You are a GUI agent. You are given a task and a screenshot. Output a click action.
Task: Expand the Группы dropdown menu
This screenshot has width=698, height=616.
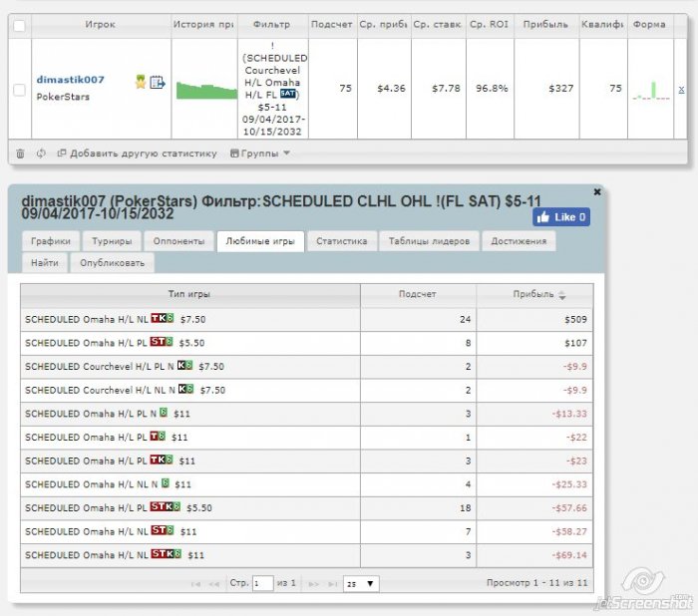(260, 154)
